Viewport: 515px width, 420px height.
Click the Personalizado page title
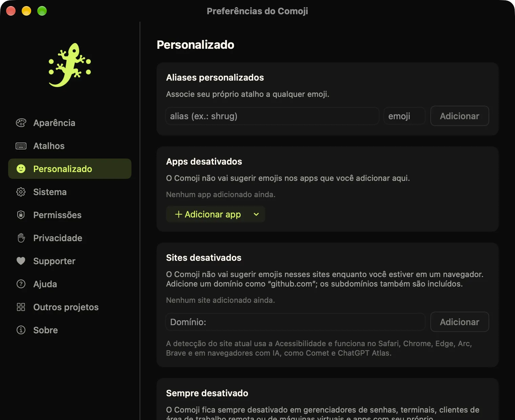195,45
